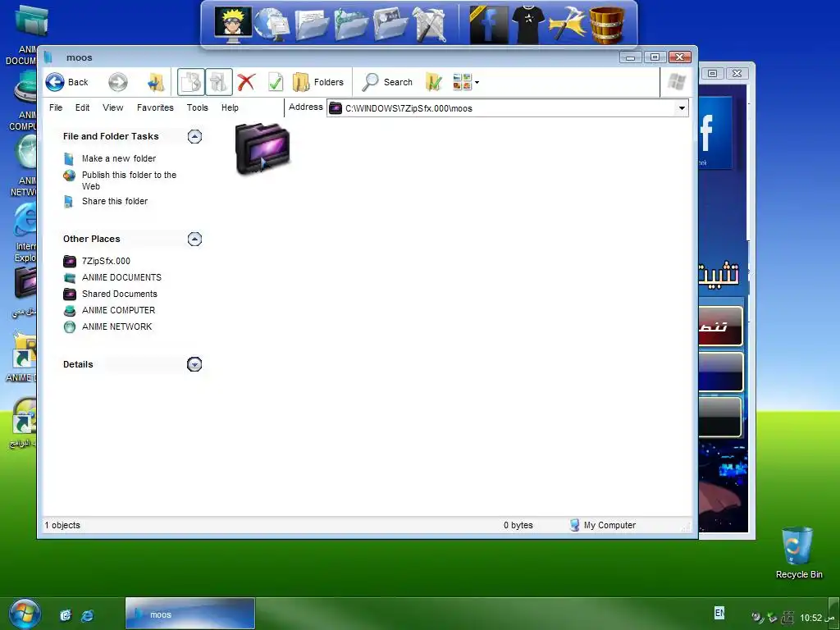Click the My Computer status bar zone
Image resolution: width=840 pixels, height=630 pixels.
point(603,526)
